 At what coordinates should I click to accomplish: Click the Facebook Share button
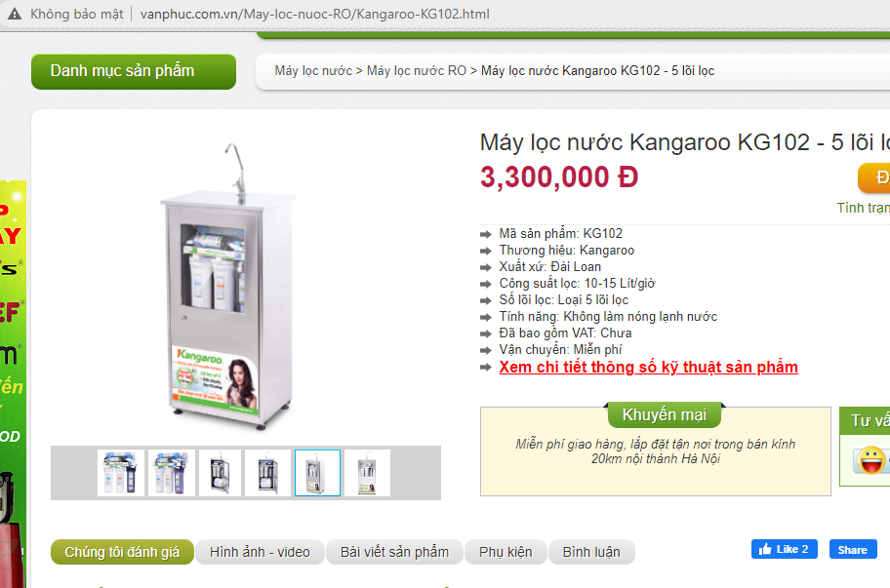pos(853,549)
